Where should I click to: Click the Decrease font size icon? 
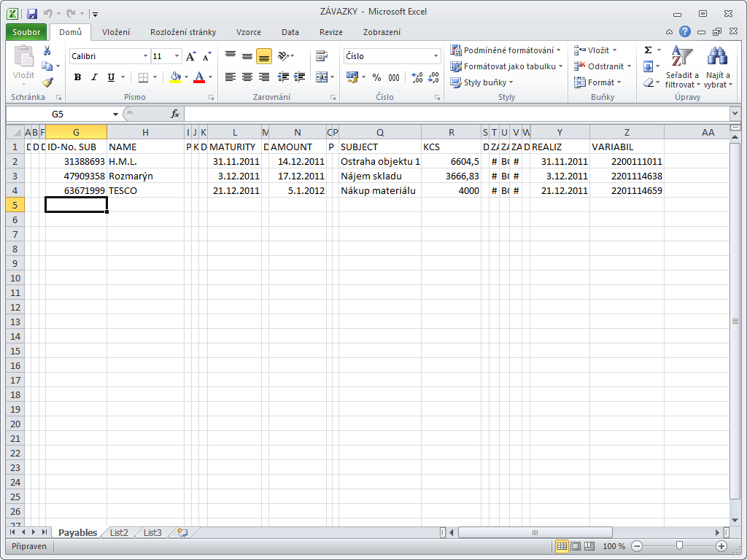point(206,56)
